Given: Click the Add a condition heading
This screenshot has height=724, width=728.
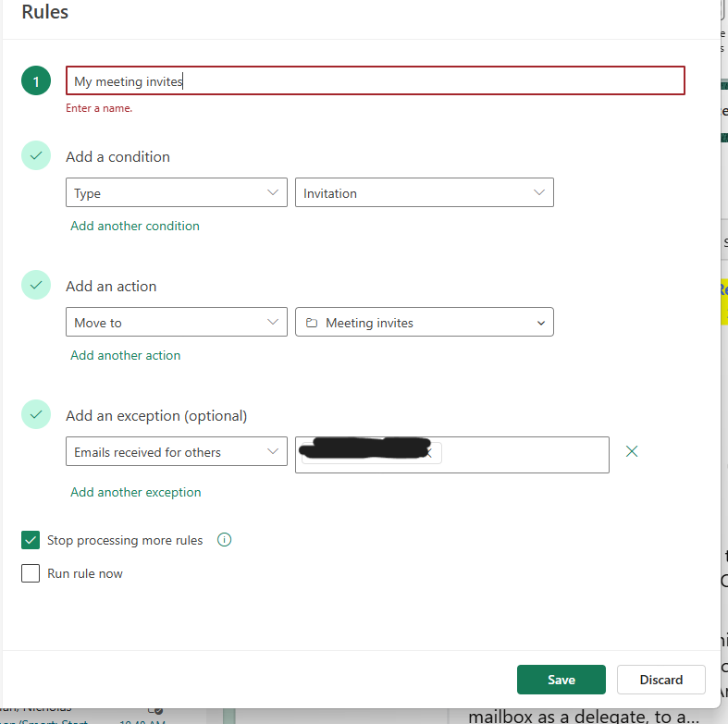Looking at the screenshot, I should click(117, 157).
